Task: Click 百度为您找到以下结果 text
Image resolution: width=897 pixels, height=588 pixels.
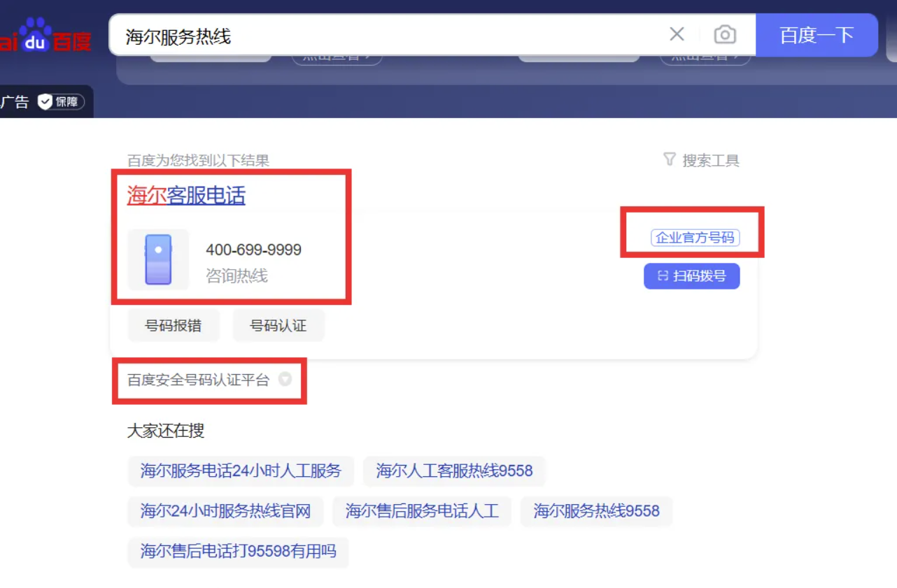Action: [198, 161]
